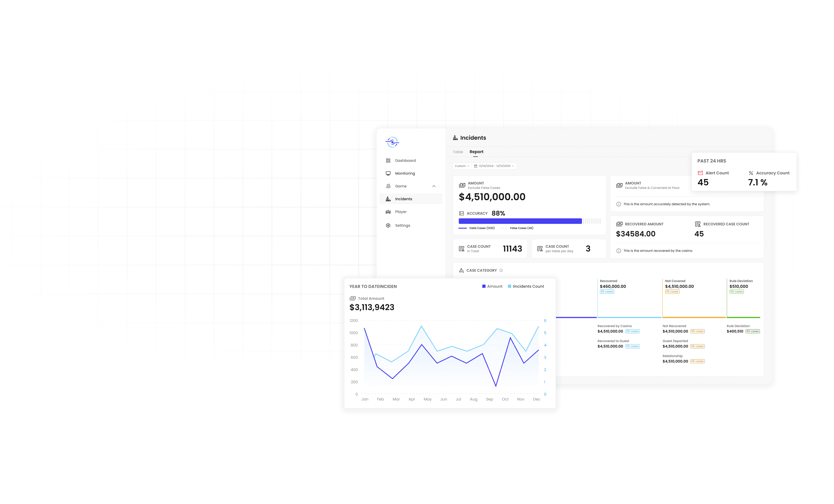Viewport: 834px width, 504px height.
Task: Open Settings via the gear icon
Action: click(388, 226)
